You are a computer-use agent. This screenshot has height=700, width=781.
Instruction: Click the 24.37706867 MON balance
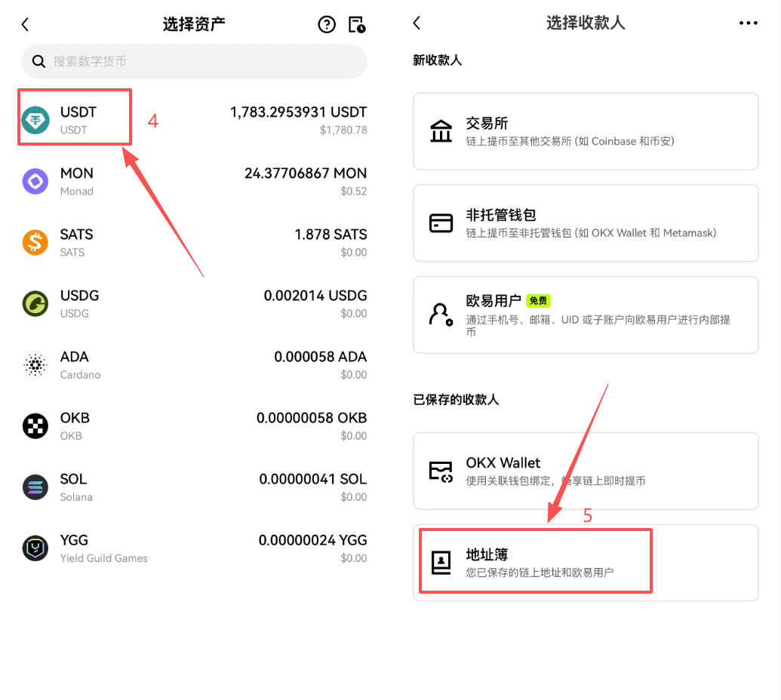pyautogui.click(x=306, y=173)
